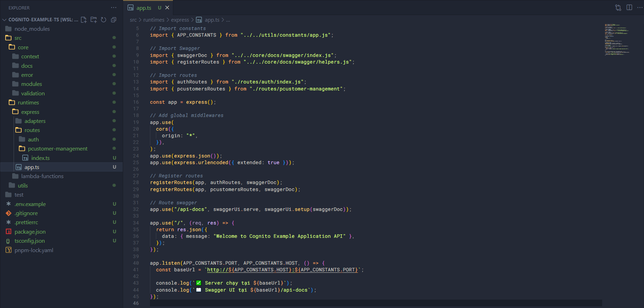Close the app.ts editor tab
This screenshot has height=308, width=644.
(x=167, y=8)
